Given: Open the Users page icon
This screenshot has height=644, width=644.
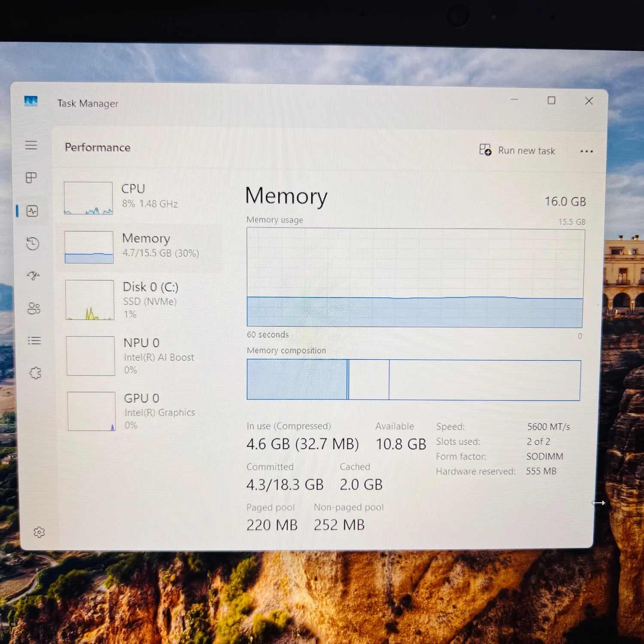Looking at the screenshot, I should (34, 308).
